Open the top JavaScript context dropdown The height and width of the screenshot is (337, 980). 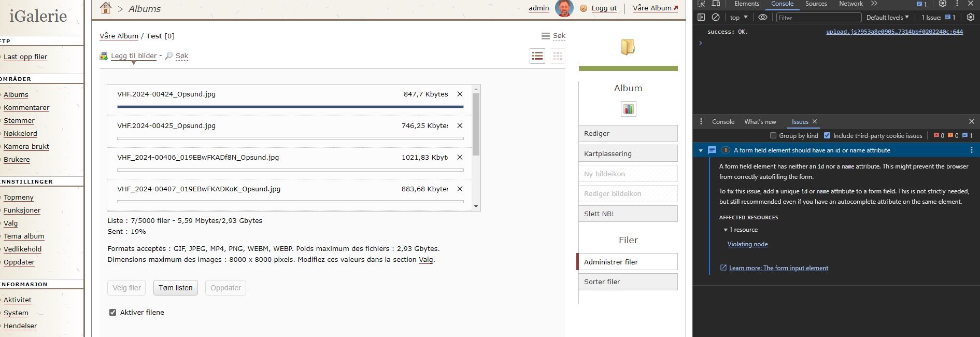(x=738, y=17)
